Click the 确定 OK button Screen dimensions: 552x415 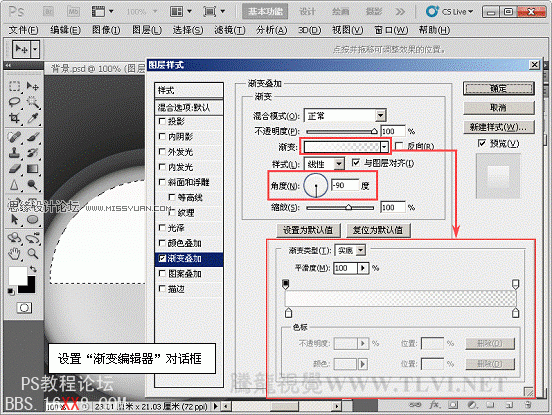click(x=498, y=89)
